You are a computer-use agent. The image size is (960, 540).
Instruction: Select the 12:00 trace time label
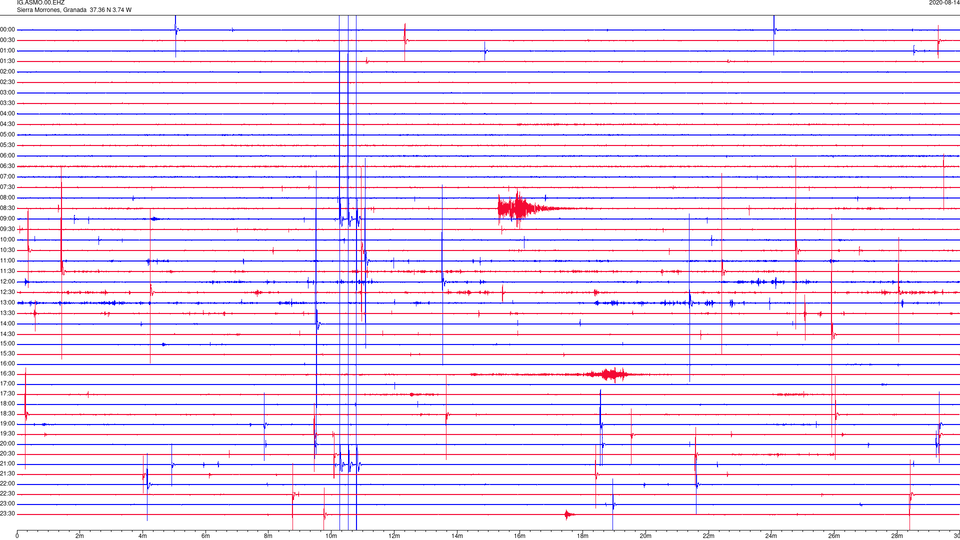pos(8,282)
